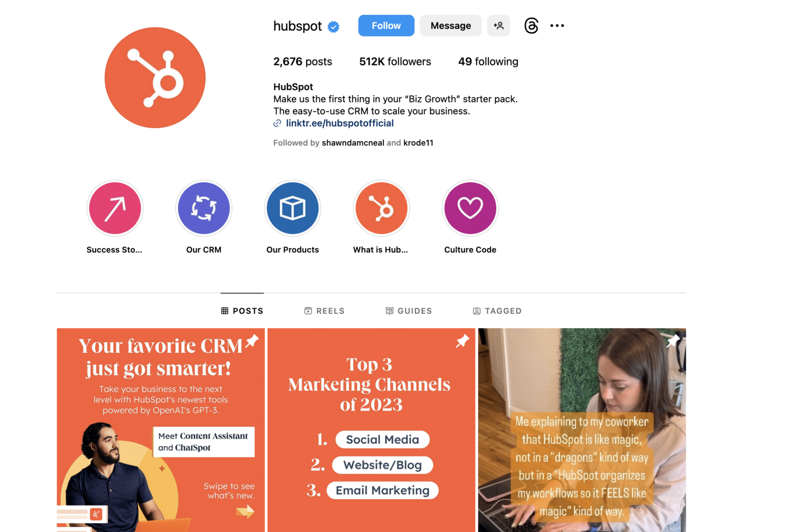Open the 49 following list

click(488, 62)
